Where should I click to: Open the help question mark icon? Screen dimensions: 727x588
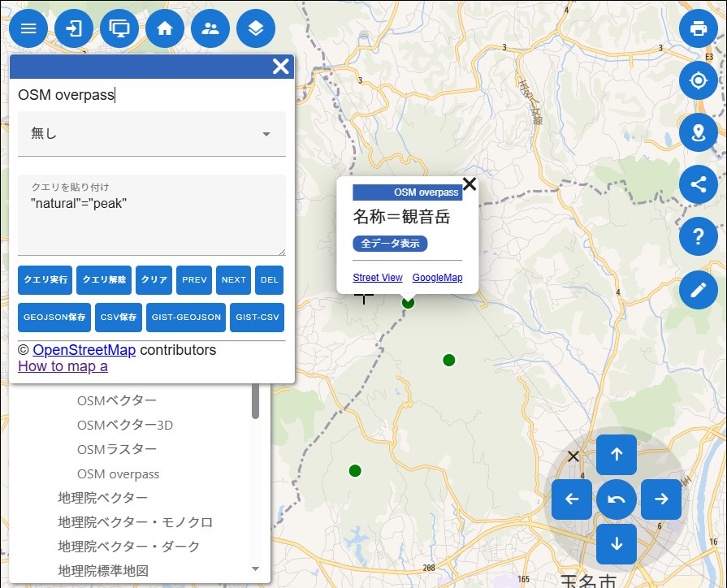click(699, 236)
